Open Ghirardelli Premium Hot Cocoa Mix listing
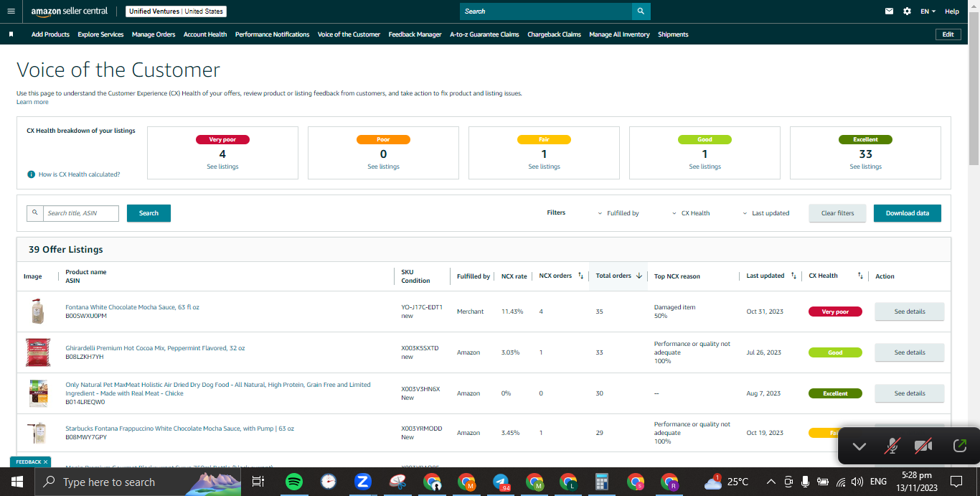 pyautogui.click(x=155, y=348)
